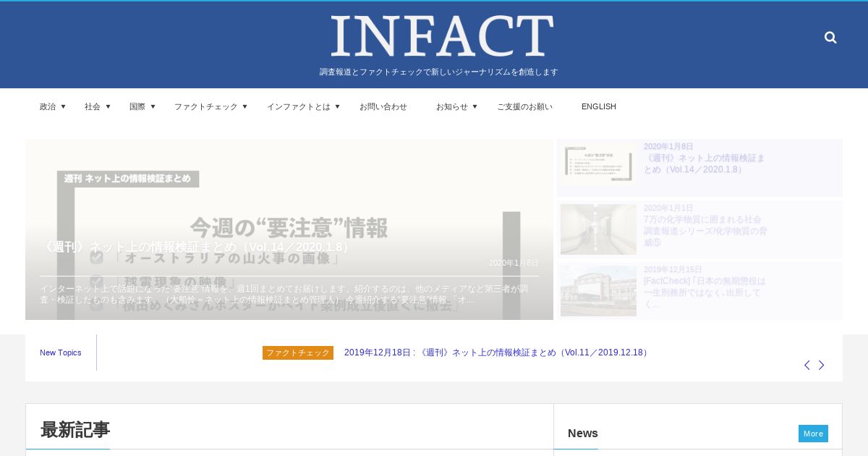
Task: Click building thumbnail of 無期懲役 article
Action: click(x=598, y=291)
